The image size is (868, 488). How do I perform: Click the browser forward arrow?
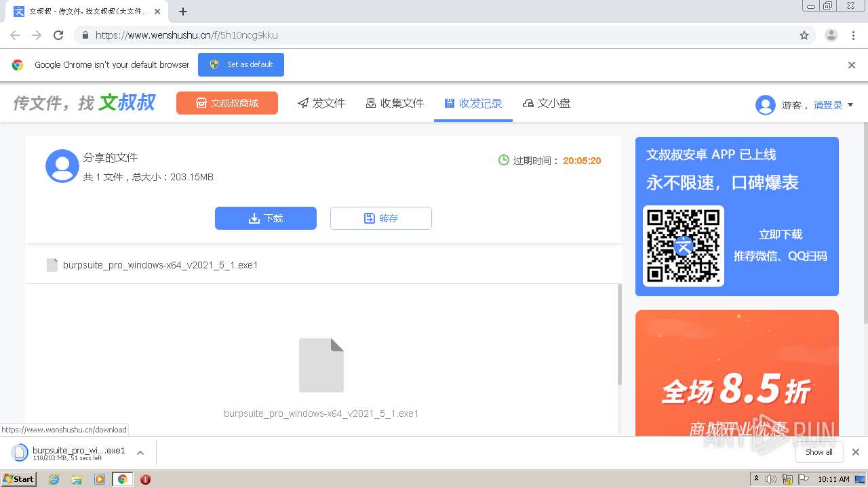pos(37,35)
